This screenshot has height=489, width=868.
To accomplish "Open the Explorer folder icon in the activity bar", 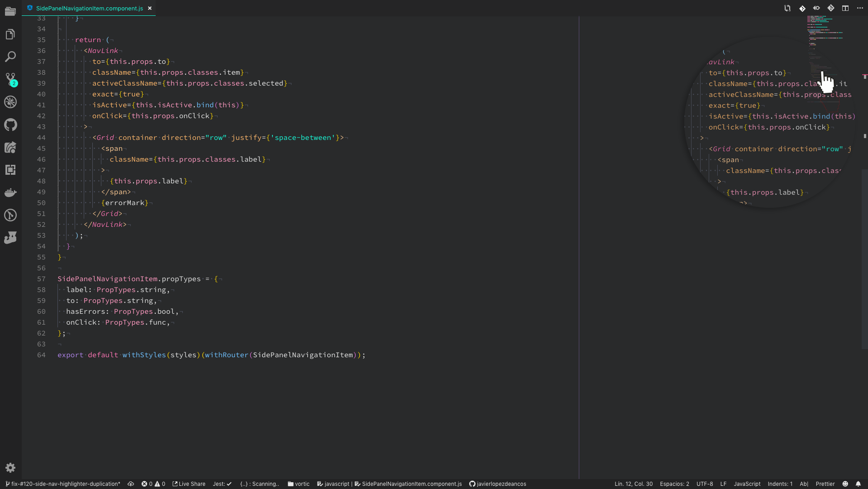I will point(11,11).
